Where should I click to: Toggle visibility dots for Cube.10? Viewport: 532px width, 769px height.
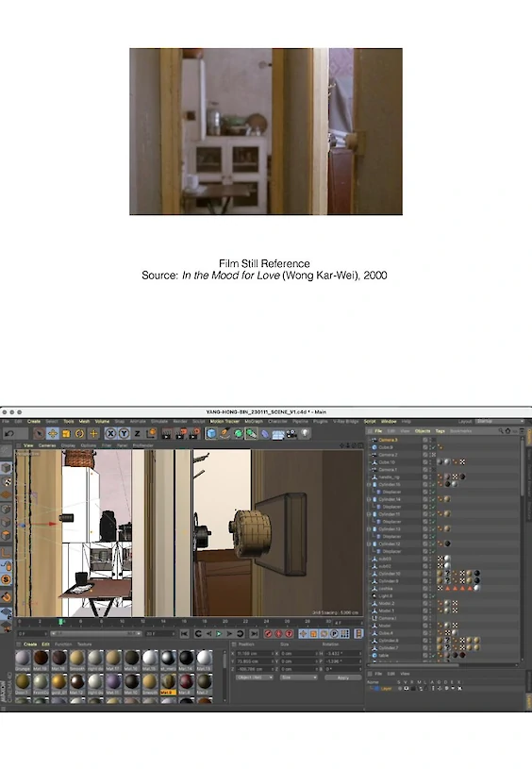pyautogui.click(x=429, y=462)
